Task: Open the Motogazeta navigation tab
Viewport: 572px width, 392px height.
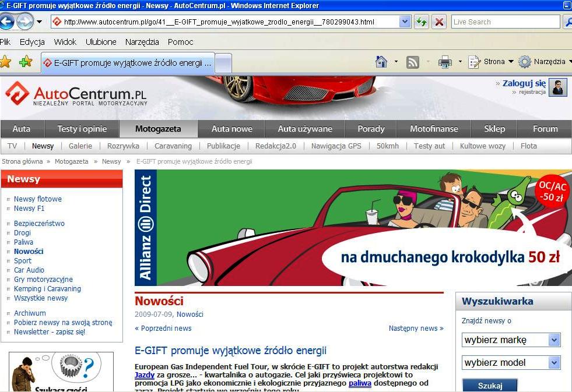Action: [x=158, y=129]
